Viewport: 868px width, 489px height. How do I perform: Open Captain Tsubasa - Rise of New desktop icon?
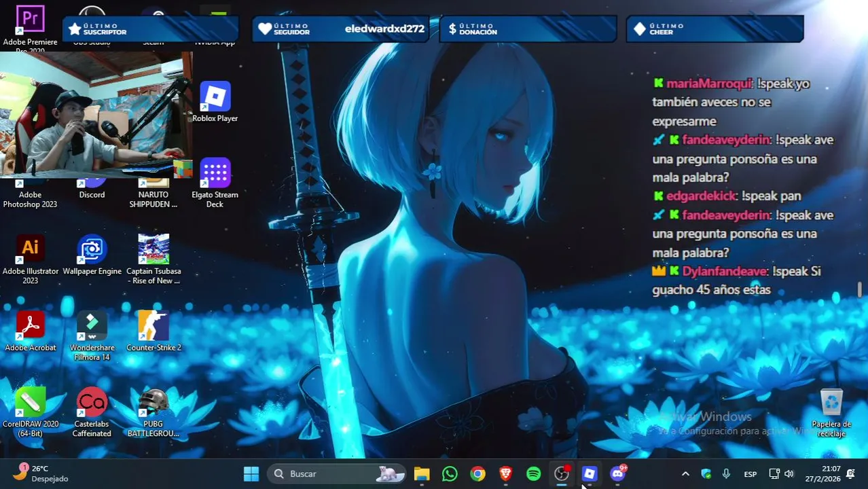coord(153,259)
